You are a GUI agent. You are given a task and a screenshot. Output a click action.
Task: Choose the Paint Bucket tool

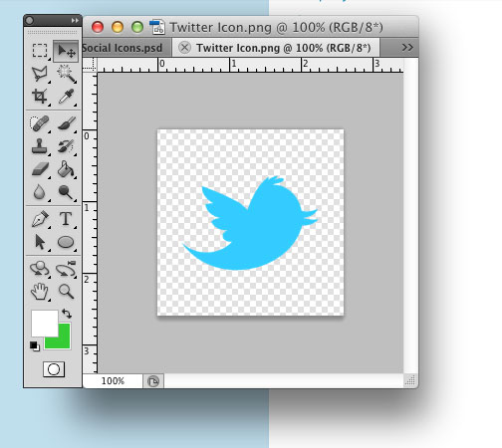[66, 169]
